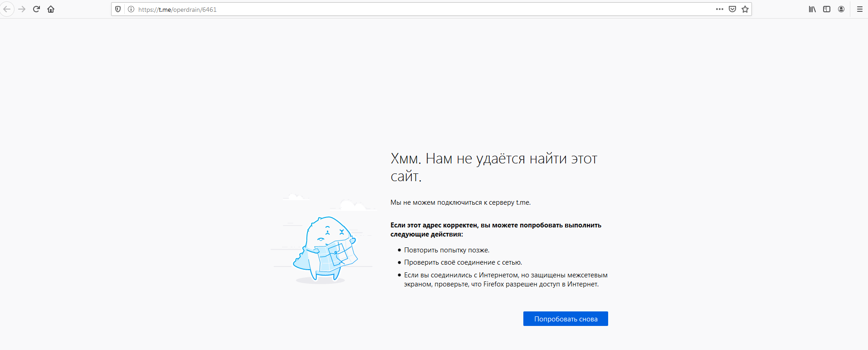Go back to the previous page
This screenshot has width=868, height=350.
tap(7, 9)
